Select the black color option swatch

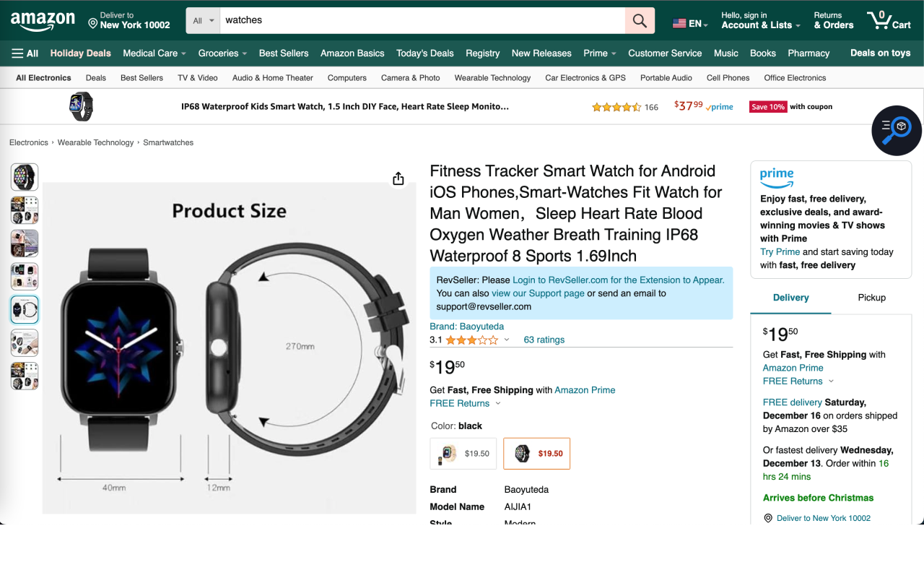point(536,454)
